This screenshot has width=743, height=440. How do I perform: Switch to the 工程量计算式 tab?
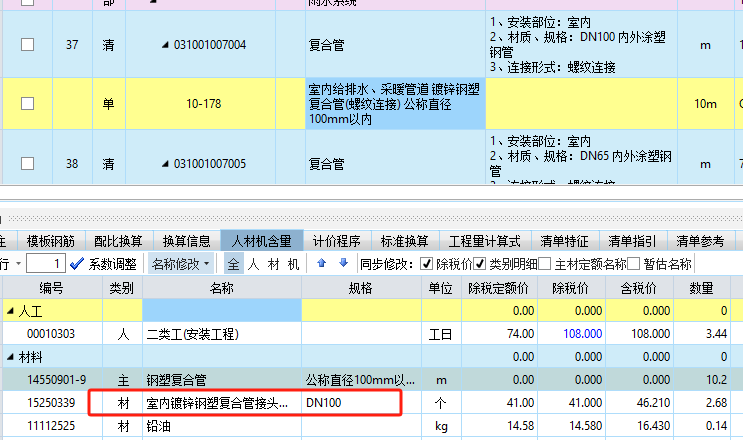point(485,241)
